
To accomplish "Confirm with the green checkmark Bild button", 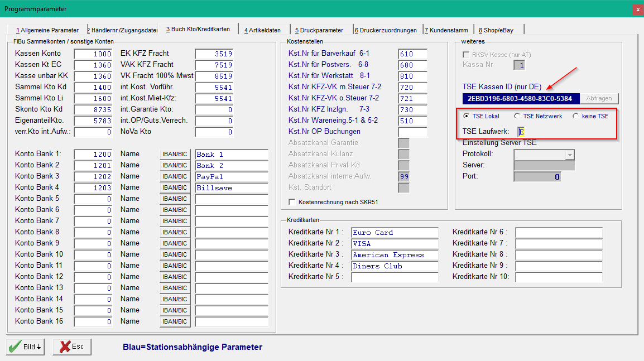I will click(x=26, y=346).
